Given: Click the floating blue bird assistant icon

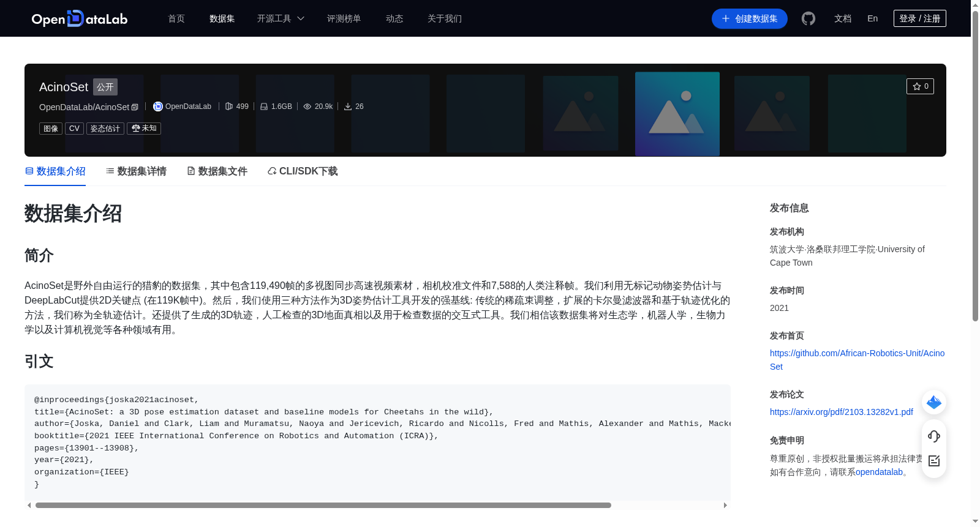Looking at the screenshot, I should (x=934, y=402).
